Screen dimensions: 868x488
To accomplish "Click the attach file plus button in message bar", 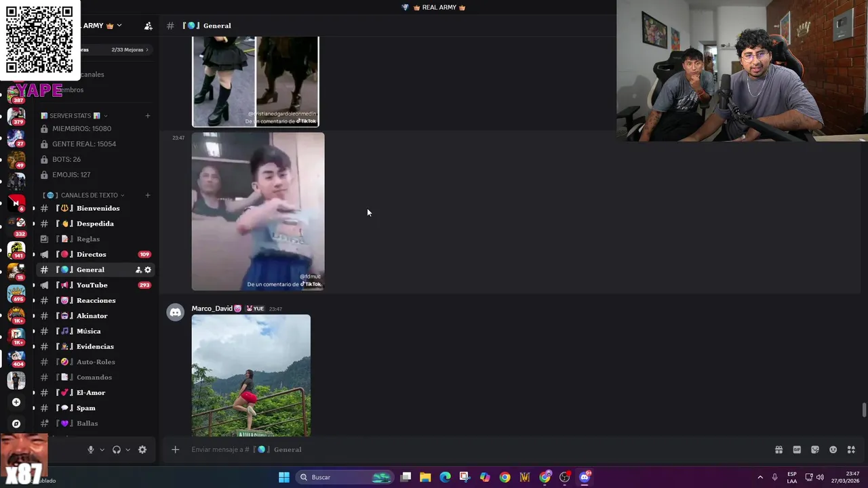I will click(175, 449).
